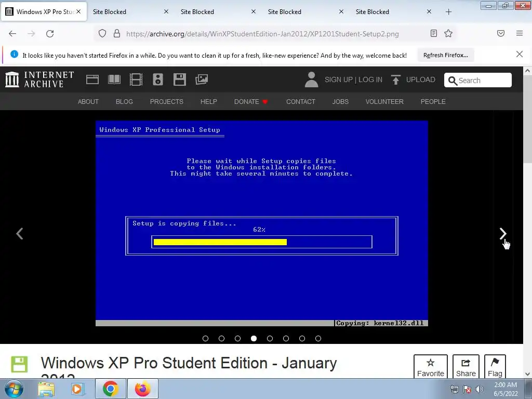This screenshot has width=532, height=399.
Task: Select the first carousel dot
Action: [x=205, y=338]
